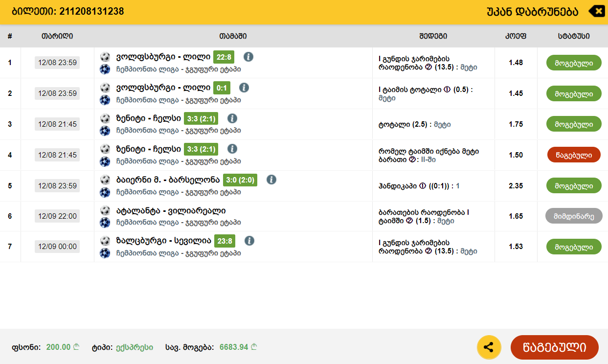Click the ბაიერნი მ. - ბარსელონა match name
Image resolution: width=608 pixels, height=364 pixels.
point(167,180)
